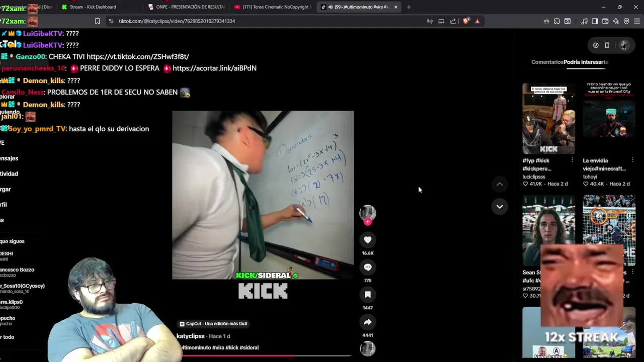Open more options for tohoyi video
This screenshot has width=644, height=362.
click(x=632, y=160)
